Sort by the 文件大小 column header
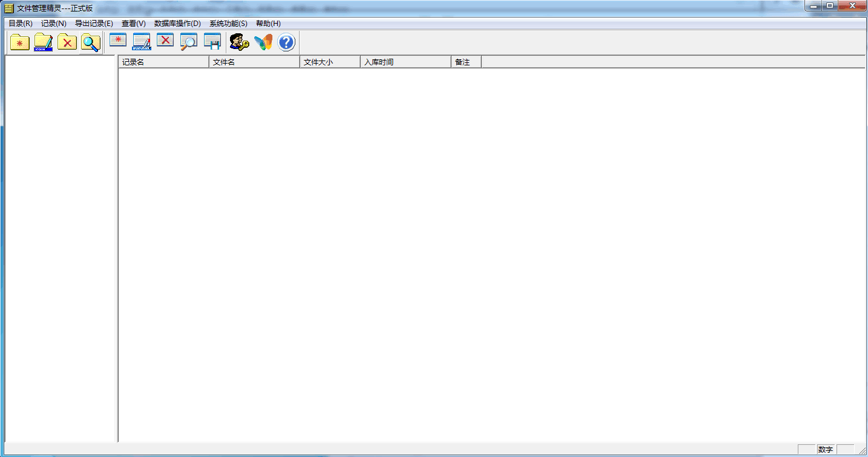868x457 pixels. (330, 62)
